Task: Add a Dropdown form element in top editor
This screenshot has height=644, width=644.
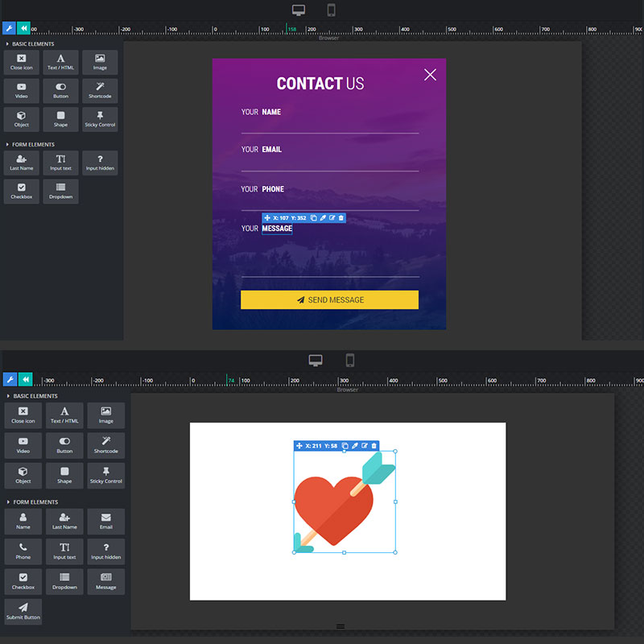Action: (61, 192)
